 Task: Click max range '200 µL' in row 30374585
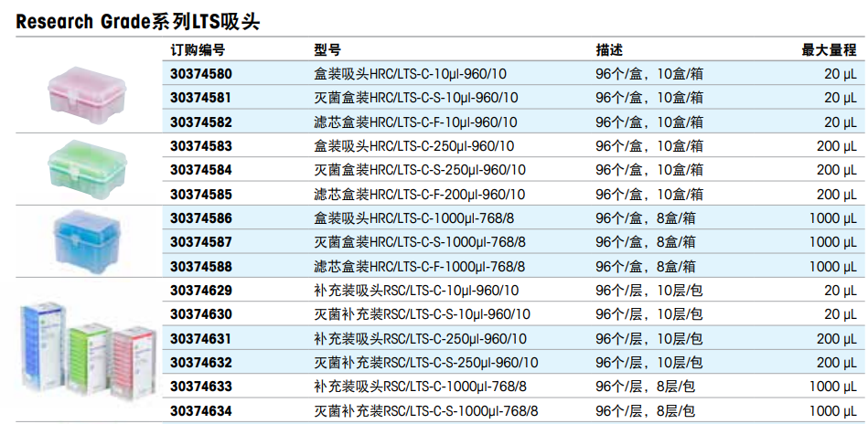837,194
